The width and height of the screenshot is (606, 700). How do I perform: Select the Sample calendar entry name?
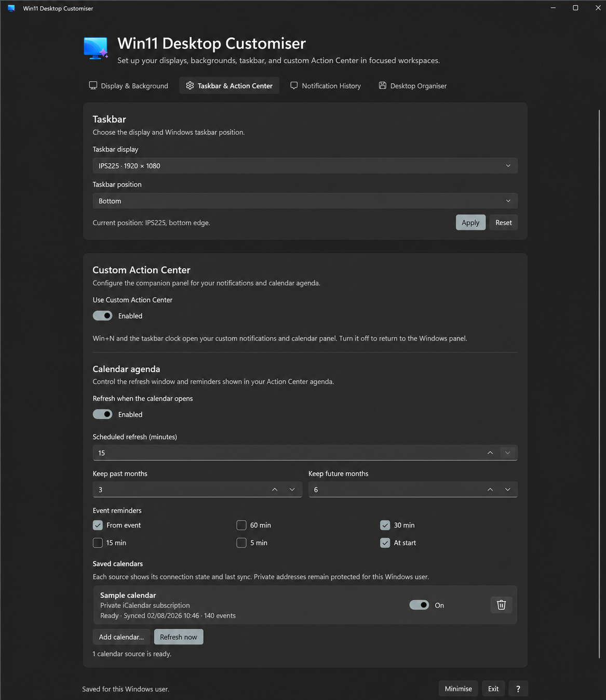(x=128, y=595)
